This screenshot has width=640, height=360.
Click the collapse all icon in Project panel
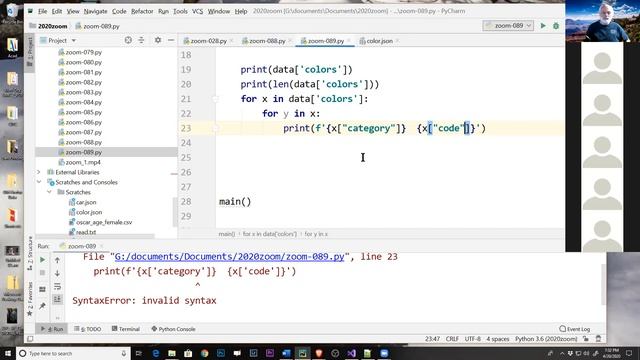click(x=141, y=40)
